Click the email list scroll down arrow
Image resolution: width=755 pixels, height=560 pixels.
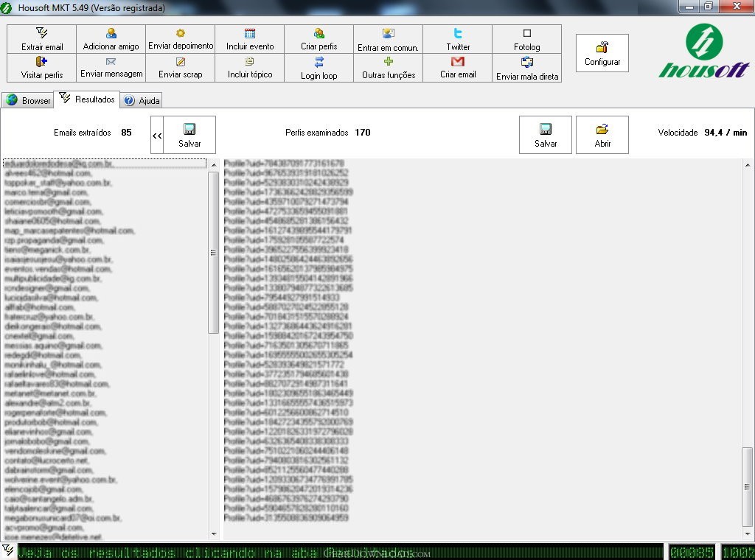(214, 534)
